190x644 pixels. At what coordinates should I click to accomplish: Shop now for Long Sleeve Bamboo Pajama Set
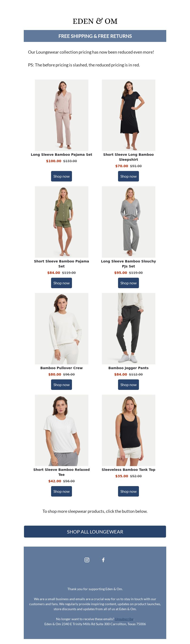tap(61, 176)
